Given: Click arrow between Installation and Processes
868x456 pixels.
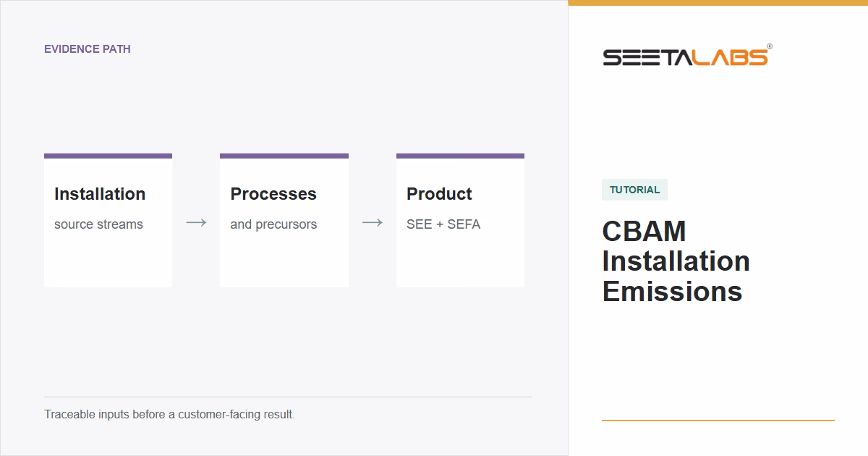Looking at the screenshot, I should coord(196,223).
